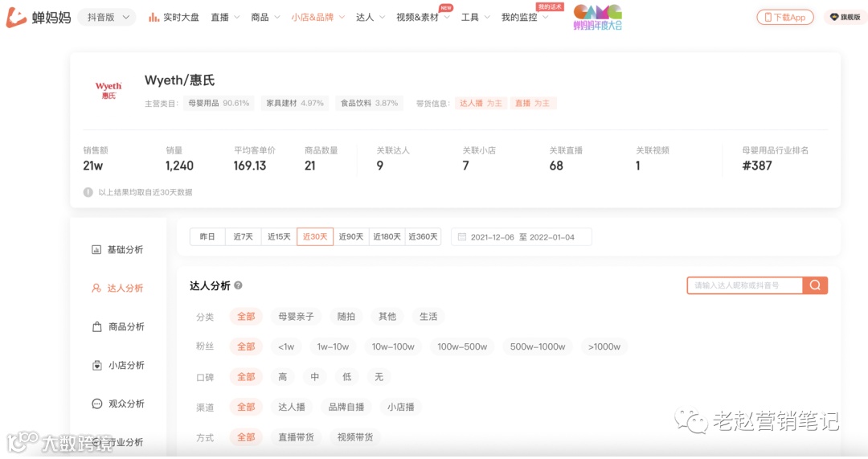The image size is (868, 459).
Task: Open 商品分析 in the sidebar
Action: (x=118, y=326)
